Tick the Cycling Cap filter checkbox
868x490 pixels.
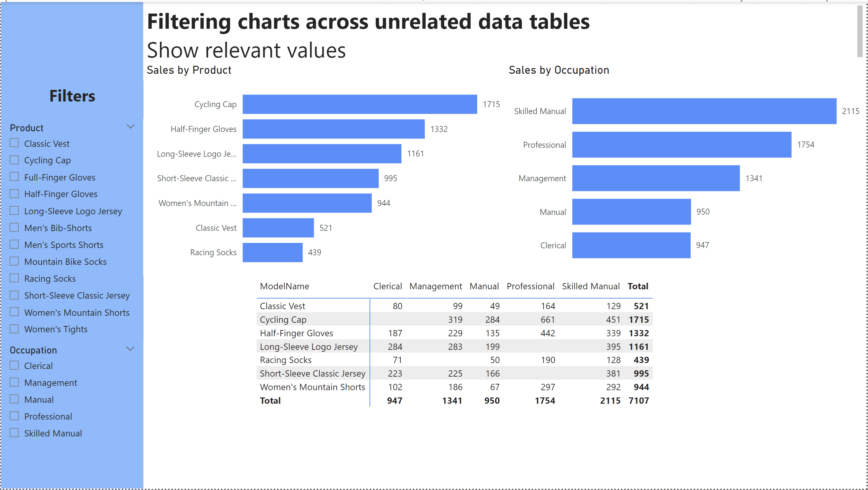[x=14, y=160]
